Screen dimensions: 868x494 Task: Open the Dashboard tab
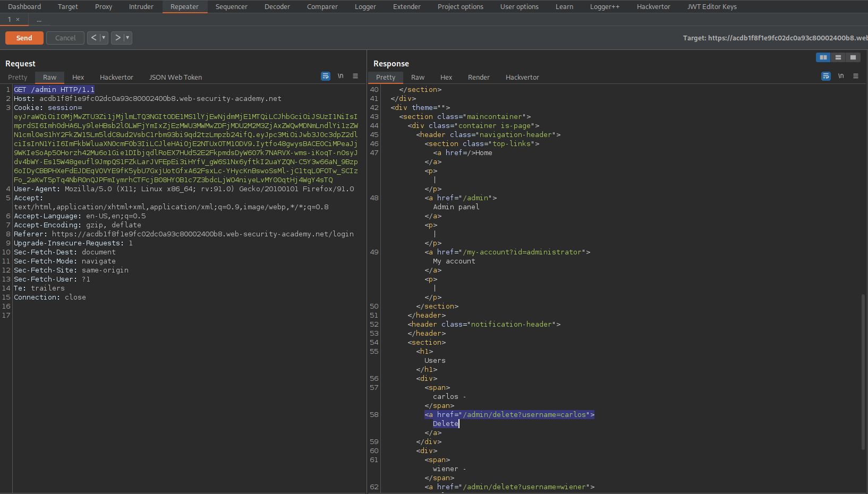point(24,7)
